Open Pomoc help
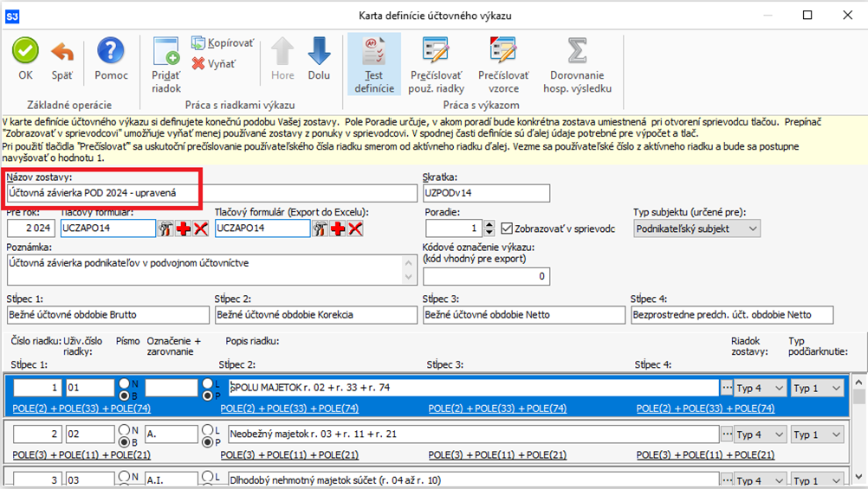This screenshot has width=868, height=489. pos(111,60)
